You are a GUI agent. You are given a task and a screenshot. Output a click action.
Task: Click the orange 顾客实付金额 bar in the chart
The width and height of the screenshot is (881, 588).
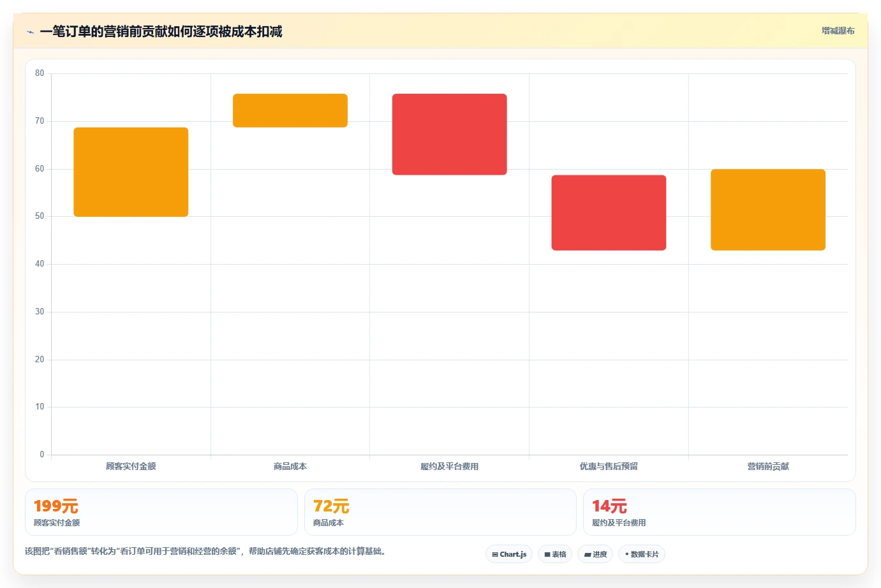click(131, 172)
